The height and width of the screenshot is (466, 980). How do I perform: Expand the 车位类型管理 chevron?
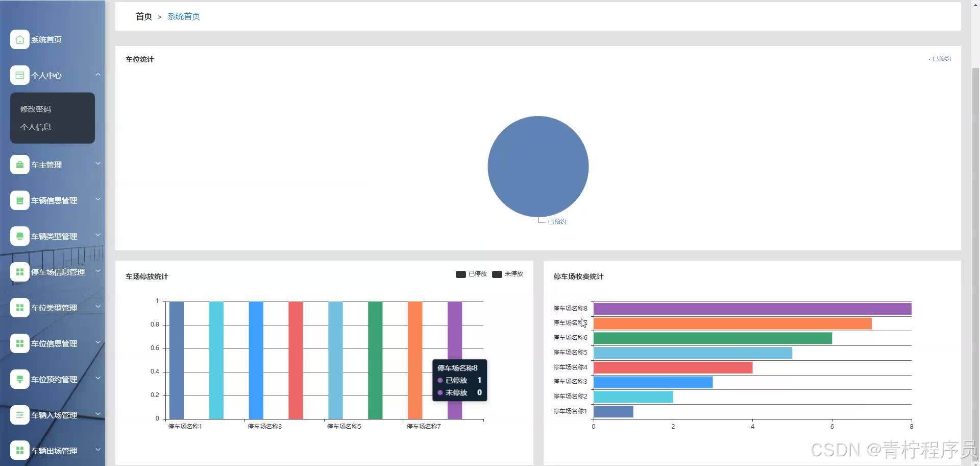(97, 307)
